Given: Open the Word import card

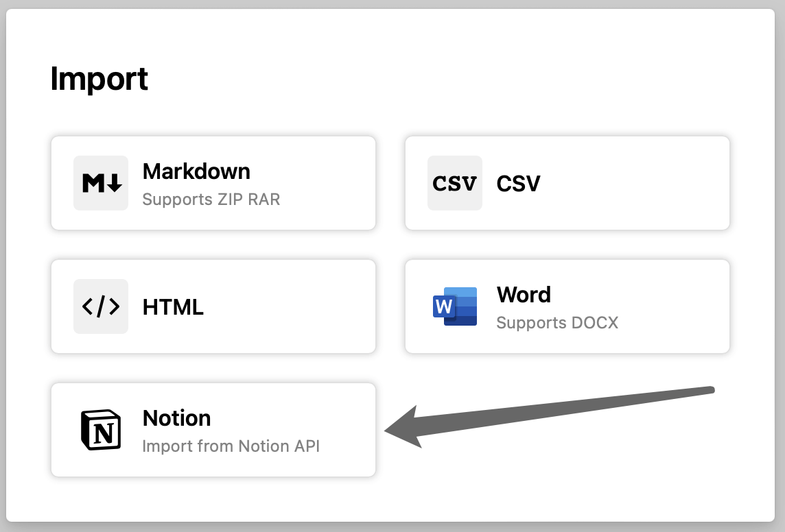Looking at the screenshot, I should pos(567,306).
